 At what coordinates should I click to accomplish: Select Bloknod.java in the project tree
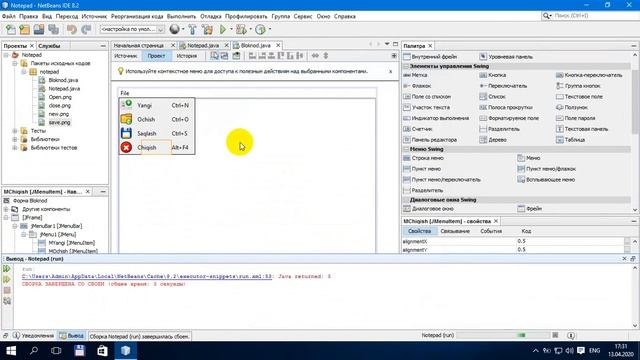coord(63,80)
